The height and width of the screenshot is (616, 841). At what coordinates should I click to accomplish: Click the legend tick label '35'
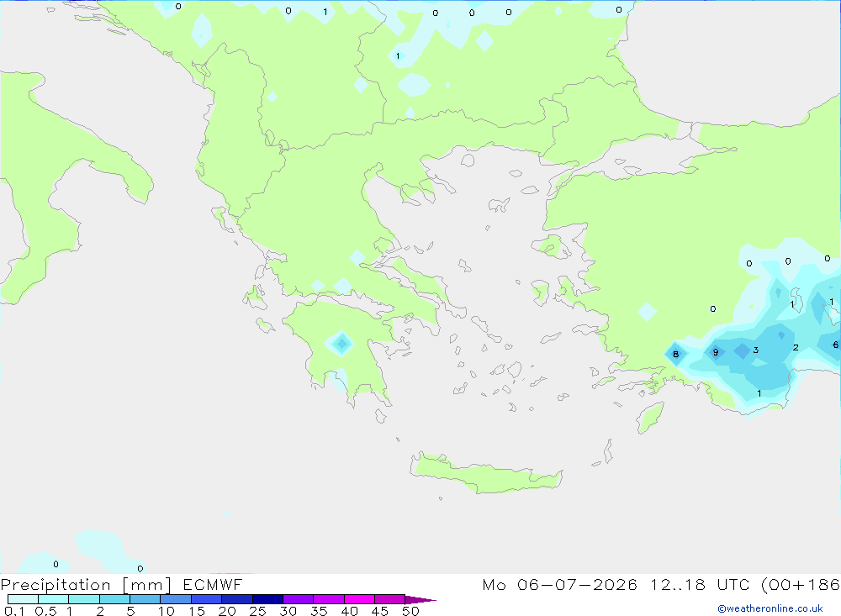click(319, 611)
